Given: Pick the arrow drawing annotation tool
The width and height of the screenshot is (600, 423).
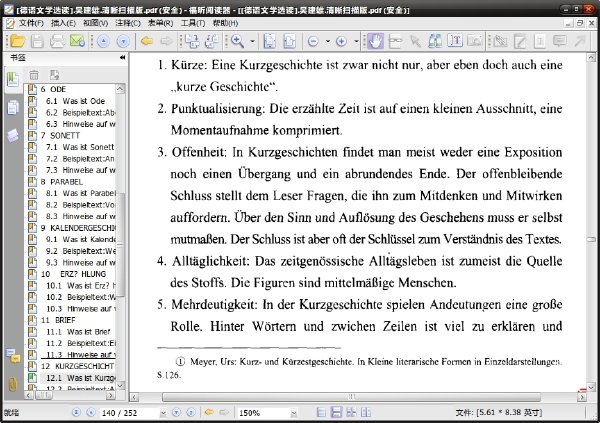Looking at the screenshot, I should (580, 41).
